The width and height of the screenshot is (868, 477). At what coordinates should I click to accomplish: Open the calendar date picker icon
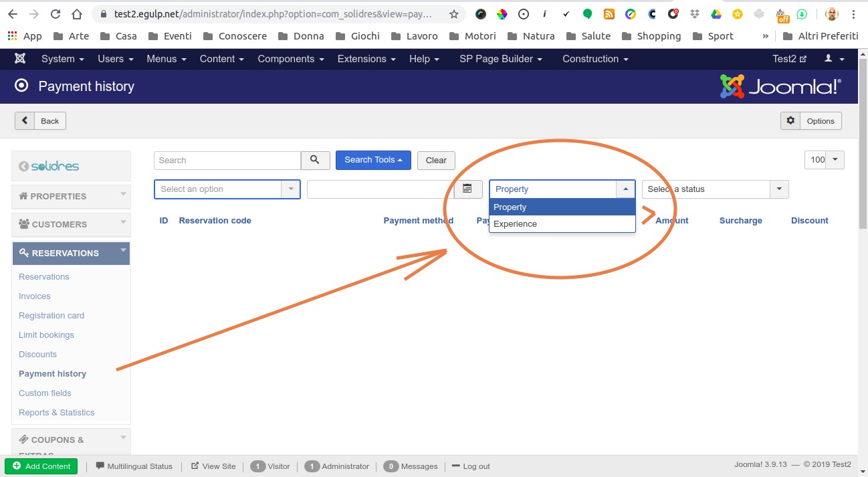[x=468, y=189]
